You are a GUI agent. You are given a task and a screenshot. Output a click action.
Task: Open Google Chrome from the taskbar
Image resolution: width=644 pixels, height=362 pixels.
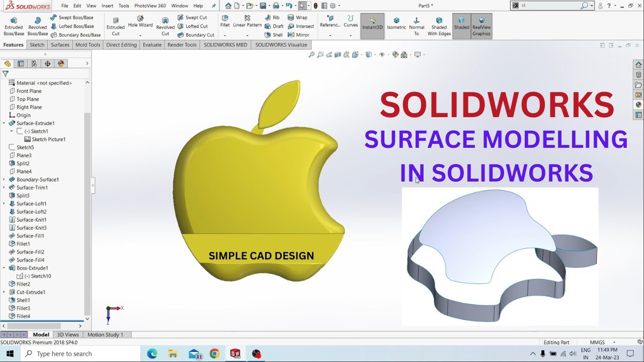[214, 353]
